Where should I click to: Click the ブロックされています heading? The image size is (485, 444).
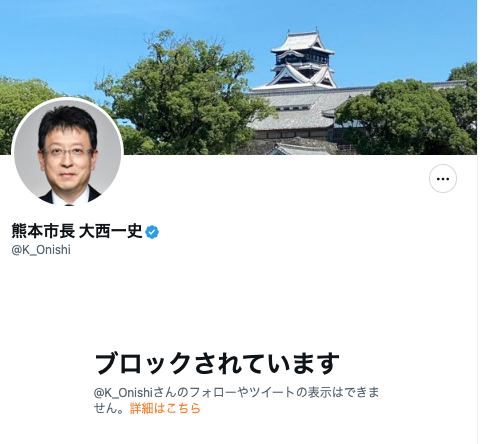coord(217,363)
